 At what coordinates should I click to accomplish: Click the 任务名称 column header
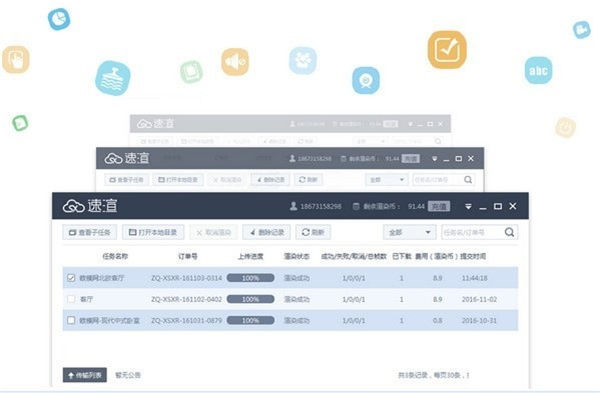click(x=115, y=256)
